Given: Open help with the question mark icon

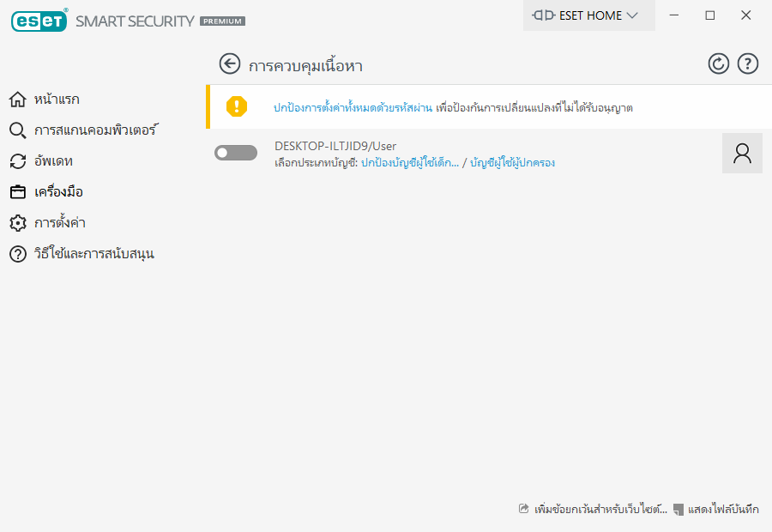Looking at the screenshot, I should (747, 64).
